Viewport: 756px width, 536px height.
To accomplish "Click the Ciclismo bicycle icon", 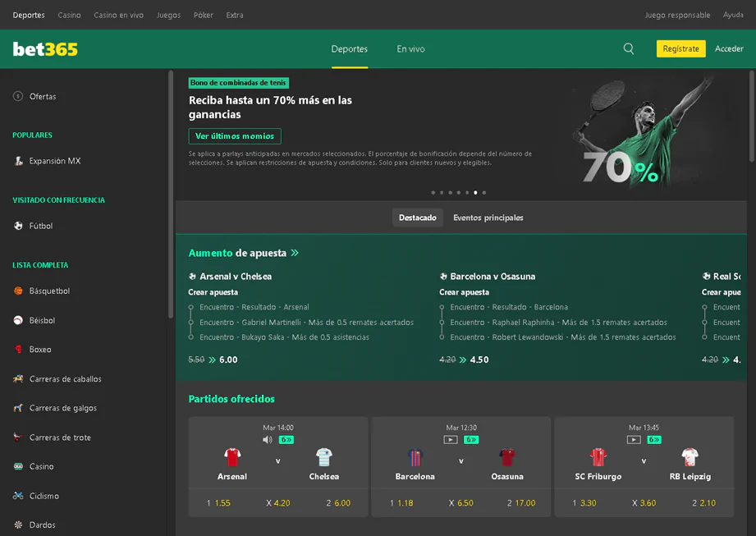I will tap(18, 496).
